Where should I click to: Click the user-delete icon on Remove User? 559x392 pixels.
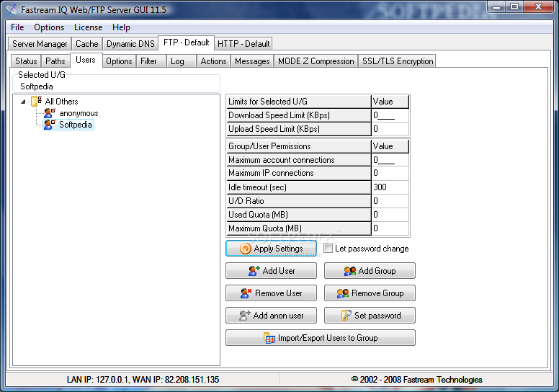pos(246,293)
